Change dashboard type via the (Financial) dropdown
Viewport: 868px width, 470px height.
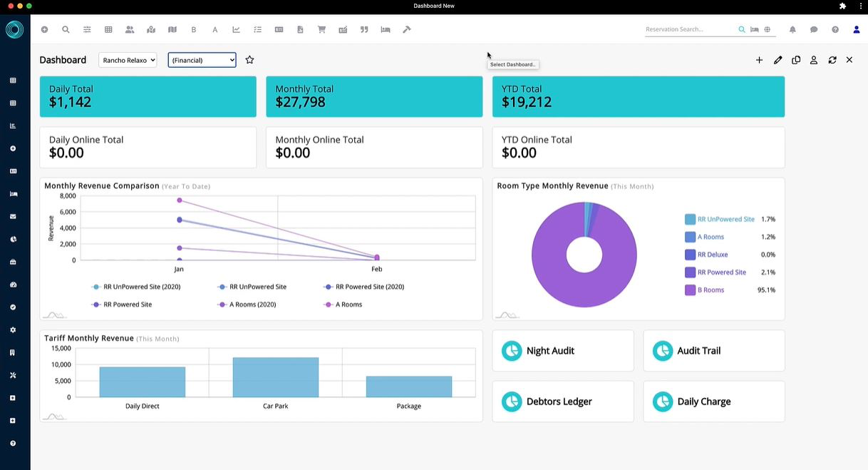202,60
